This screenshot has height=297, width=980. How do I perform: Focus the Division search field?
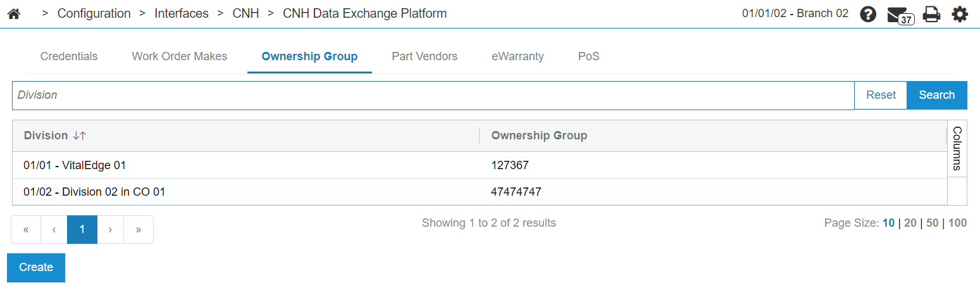click(433, 95)
